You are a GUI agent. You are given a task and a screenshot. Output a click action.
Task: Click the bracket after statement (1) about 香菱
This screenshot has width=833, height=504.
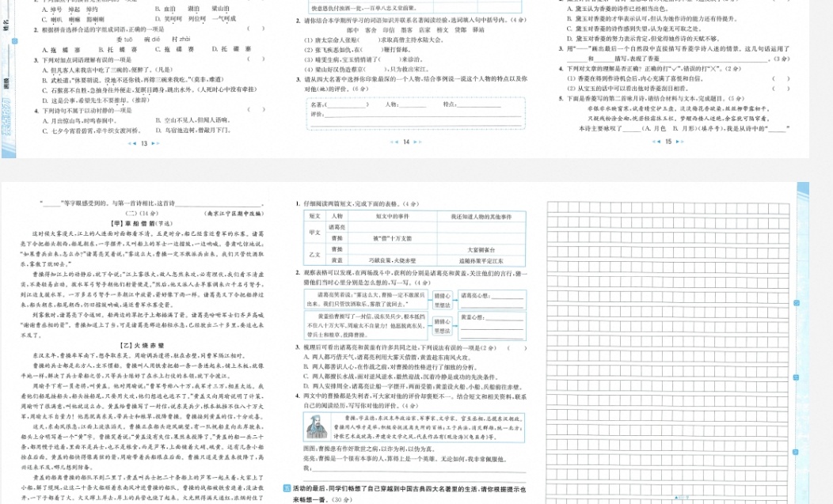[780, 78]
